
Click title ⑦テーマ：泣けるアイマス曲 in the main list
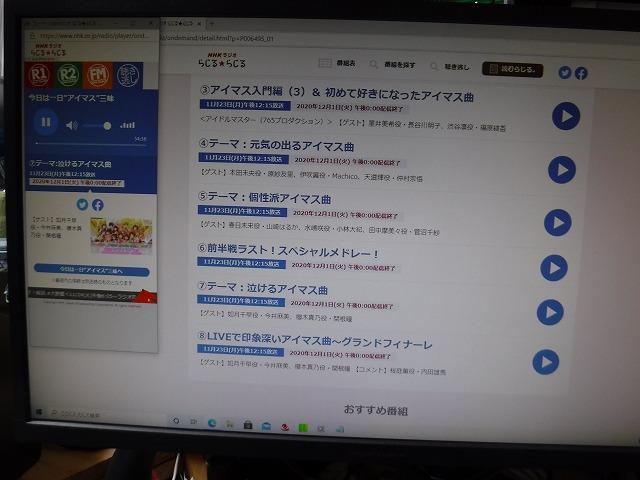pyautogui.click(x=262, y=289)
